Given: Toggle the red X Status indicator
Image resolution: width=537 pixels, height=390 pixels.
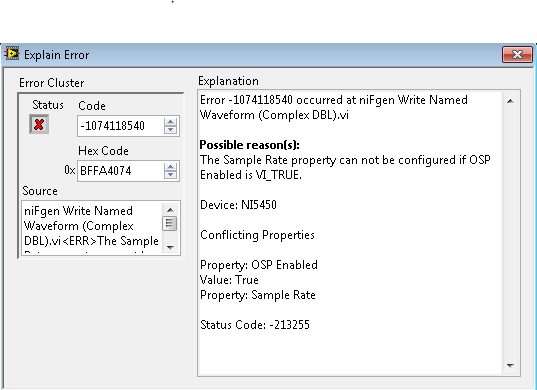Looking at the screenshot, I should (x=39, y=124).
